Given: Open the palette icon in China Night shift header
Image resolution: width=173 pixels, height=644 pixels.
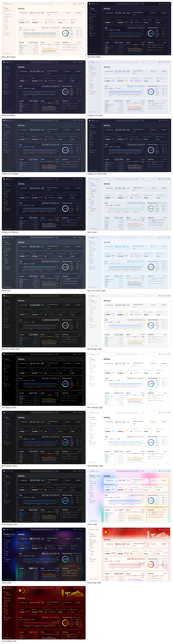Looking at the screenshot, I should pos(81,588).
